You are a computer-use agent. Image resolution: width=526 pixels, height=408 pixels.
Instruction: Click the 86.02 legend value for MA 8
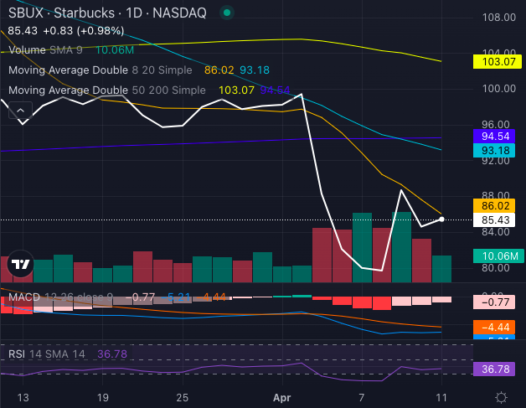(x=219, y=70)
